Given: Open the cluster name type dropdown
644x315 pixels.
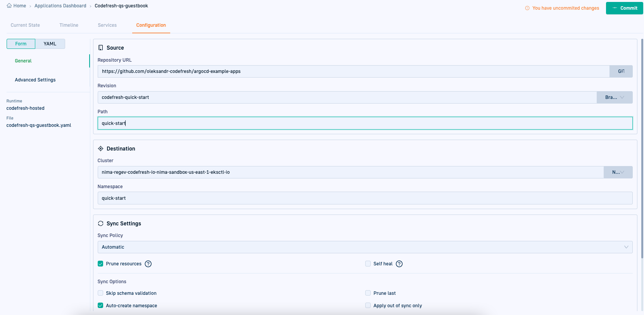Looking at the screenshot, I should tap(618, 172).
